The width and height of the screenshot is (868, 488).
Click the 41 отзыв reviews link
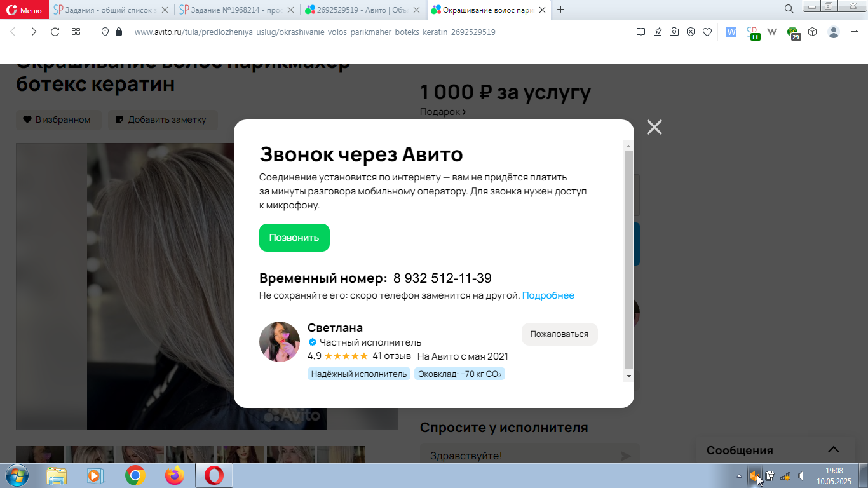391,356
